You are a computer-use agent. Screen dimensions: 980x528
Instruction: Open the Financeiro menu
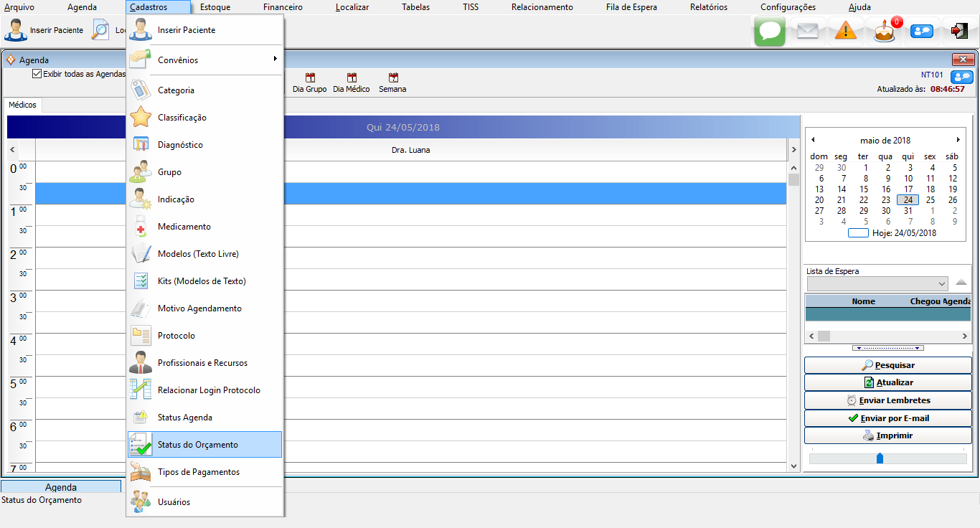pyautogui.click(x=283, y=7)
